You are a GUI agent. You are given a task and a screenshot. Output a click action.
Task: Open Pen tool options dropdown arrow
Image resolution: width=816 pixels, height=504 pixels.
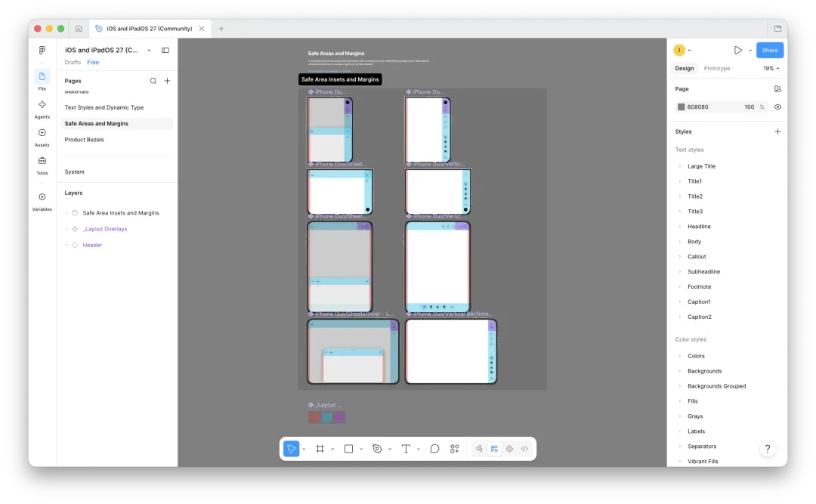[x=390, y=449]
